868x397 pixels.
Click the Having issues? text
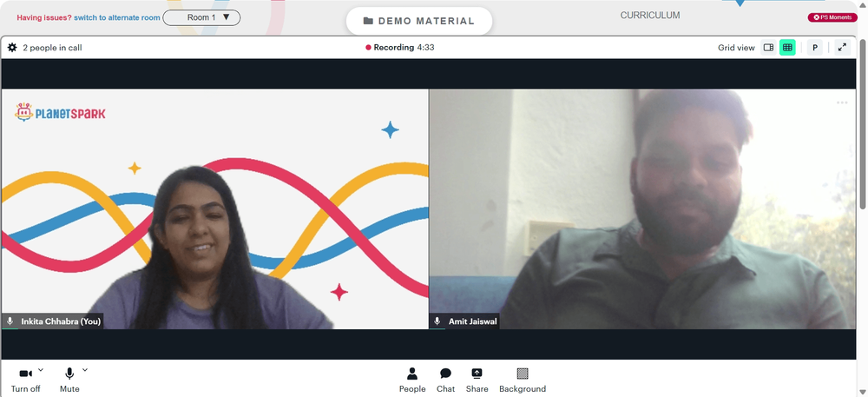point(44,17)
